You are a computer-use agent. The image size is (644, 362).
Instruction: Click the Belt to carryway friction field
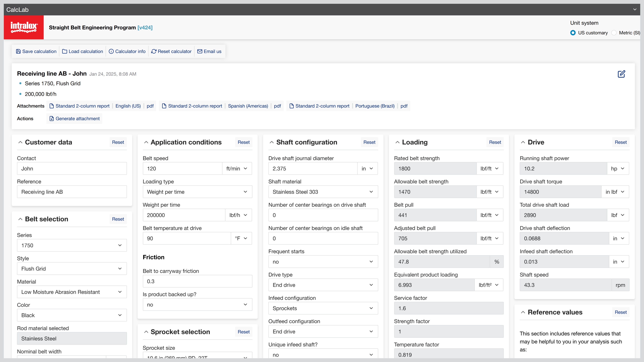coord(197,281)
